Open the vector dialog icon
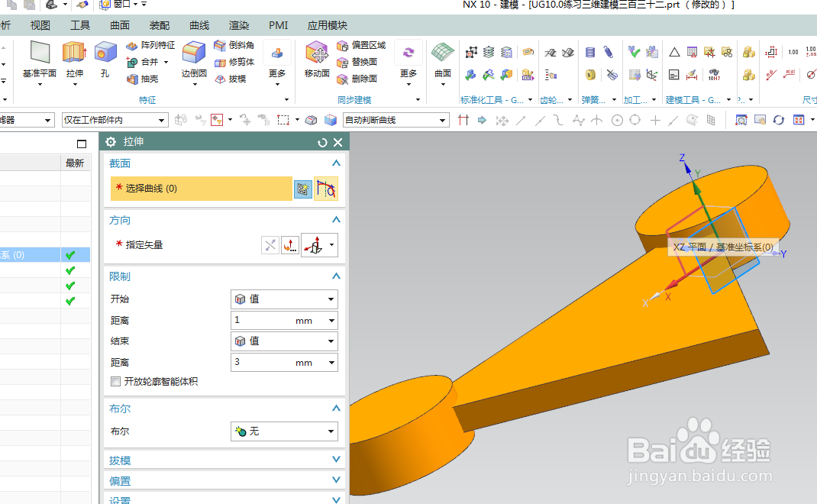This screenshot has height=504, width=817. 290,245
